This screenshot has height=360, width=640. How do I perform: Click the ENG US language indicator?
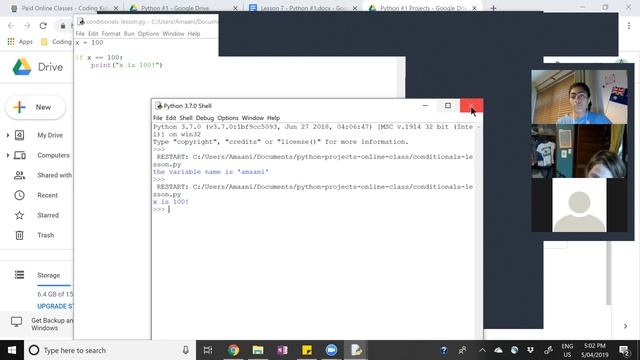pyautogui.click(x=567, y=350)
